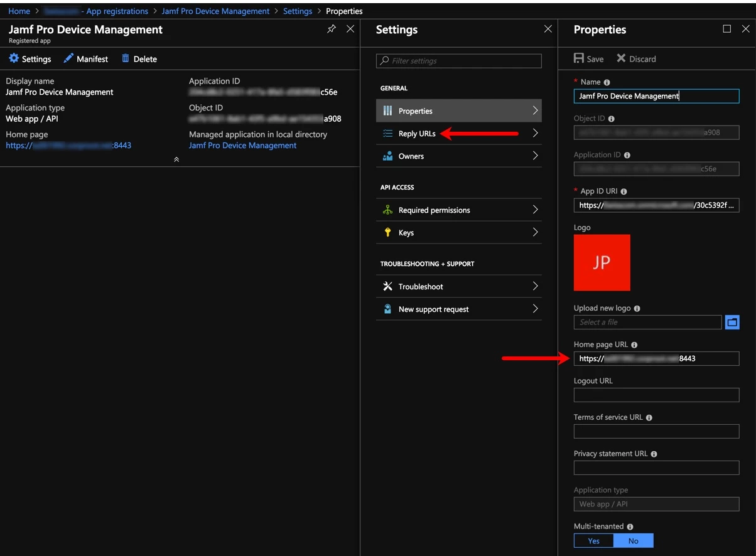Browse for logo file with folder button

pyautogui.click(x=732, y=322)
